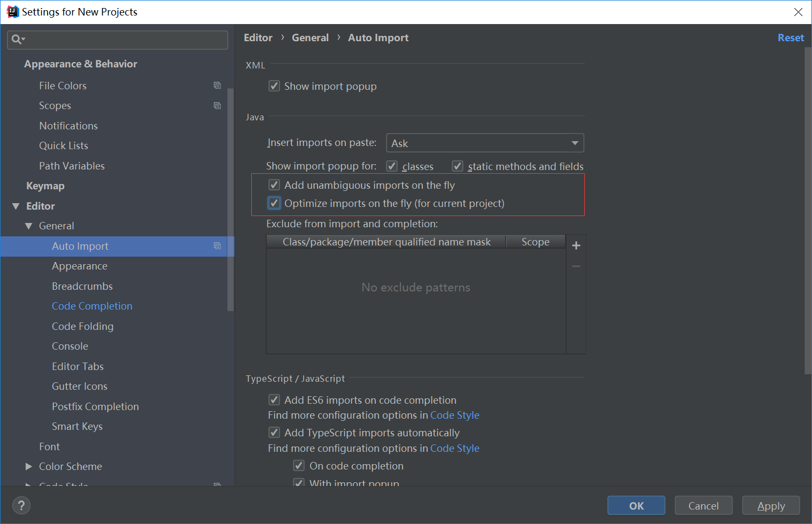Open the Insert imports on paste dropdown
812x524 pixels.
(x=485, y=143)
